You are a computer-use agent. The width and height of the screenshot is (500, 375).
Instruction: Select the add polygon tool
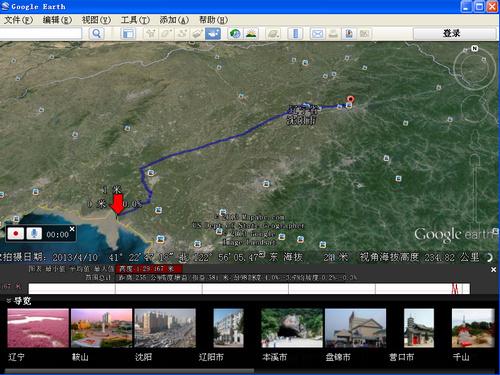167,33
